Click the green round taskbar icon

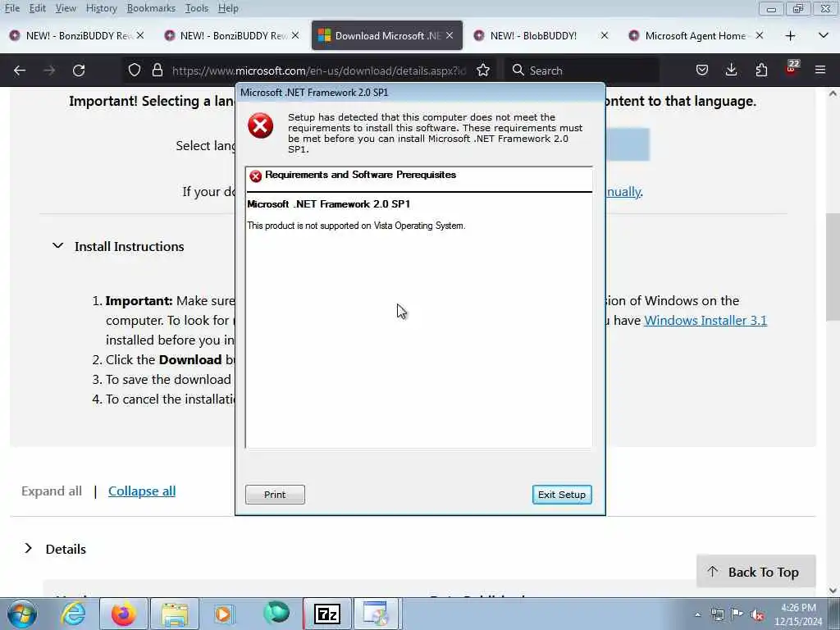click(x=276, y=613)
